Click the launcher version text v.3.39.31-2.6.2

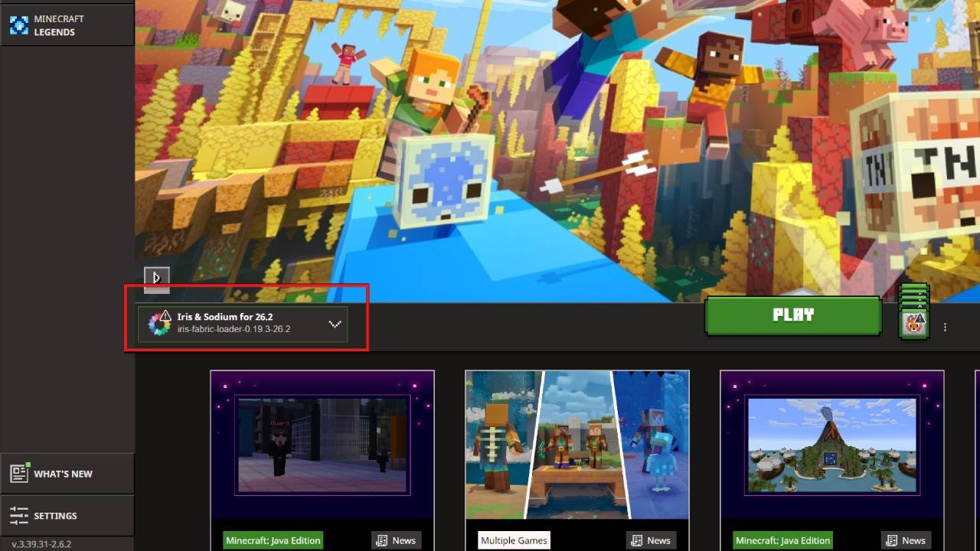[41, 544]
